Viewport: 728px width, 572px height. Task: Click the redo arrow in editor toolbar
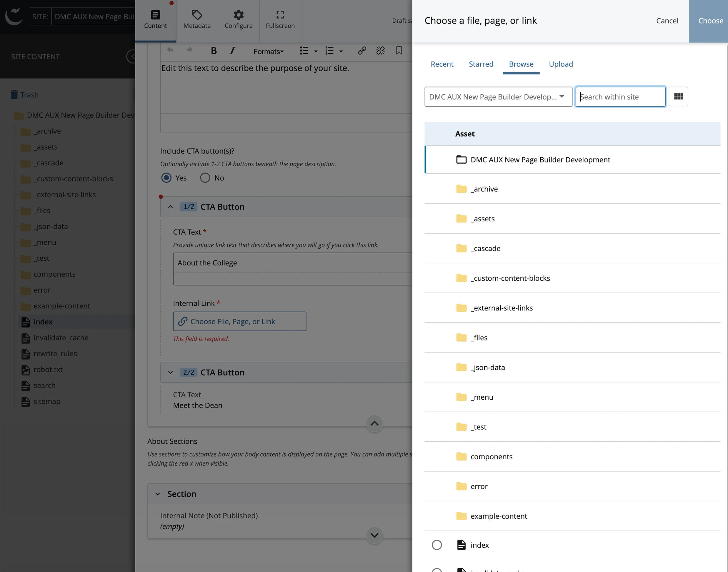(189, 50)
